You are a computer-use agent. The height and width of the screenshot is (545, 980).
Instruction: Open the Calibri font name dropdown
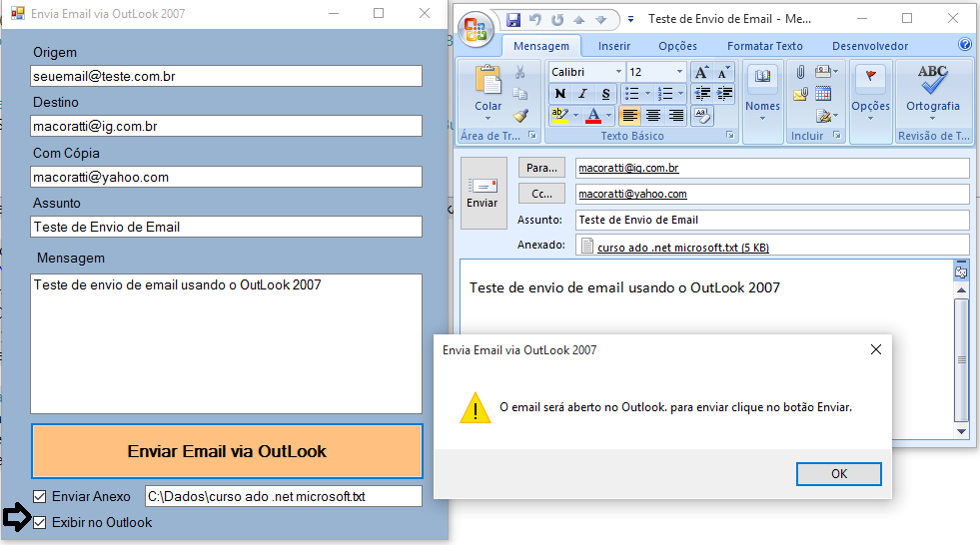point(618,72)
